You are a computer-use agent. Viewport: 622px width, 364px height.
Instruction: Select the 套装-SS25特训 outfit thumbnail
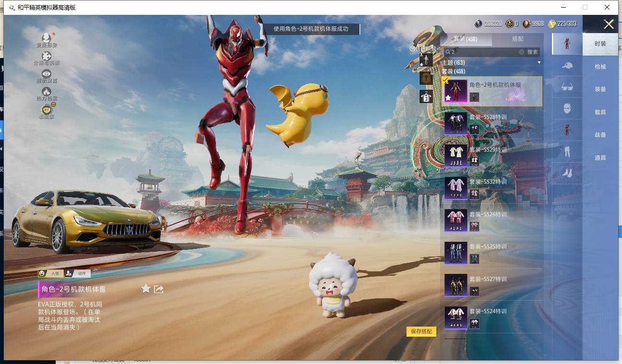(x=455, y=253)
